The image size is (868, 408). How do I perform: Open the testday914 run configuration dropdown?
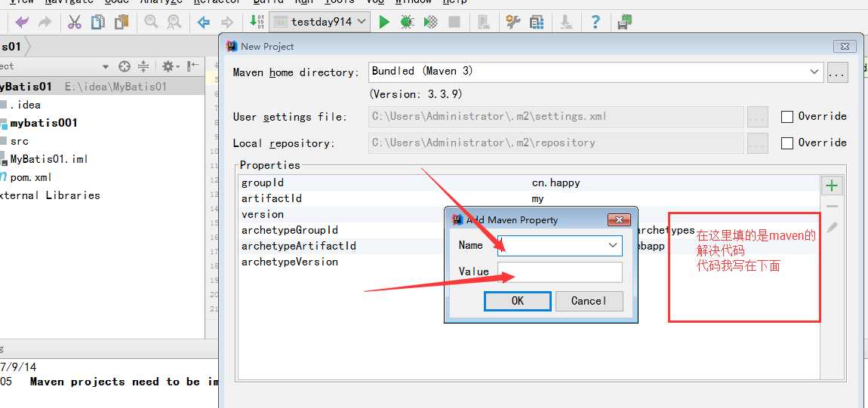[319, 22]
